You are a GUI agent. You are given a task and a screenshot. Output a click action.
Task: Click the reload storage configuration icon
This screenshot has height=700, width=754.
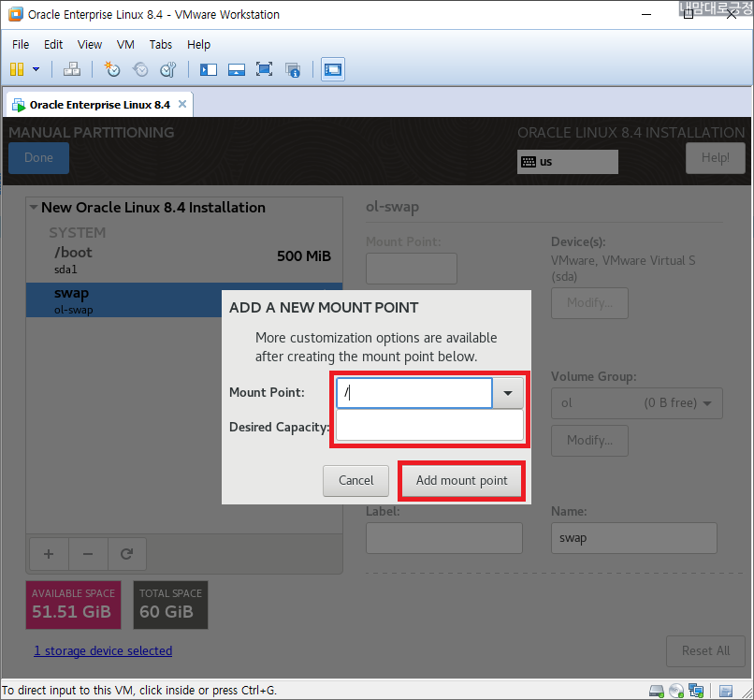127,554
